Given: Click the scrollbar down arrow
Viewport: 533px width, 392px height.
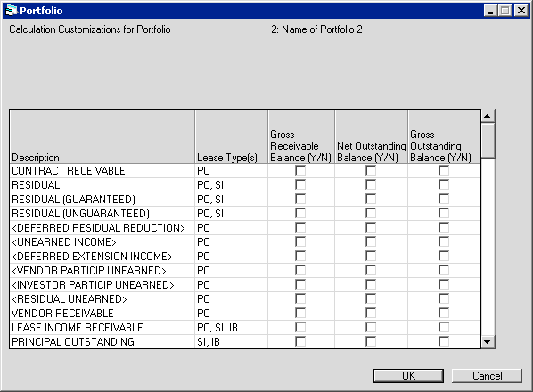Looking at the screenshot, I should pos(488,342).
